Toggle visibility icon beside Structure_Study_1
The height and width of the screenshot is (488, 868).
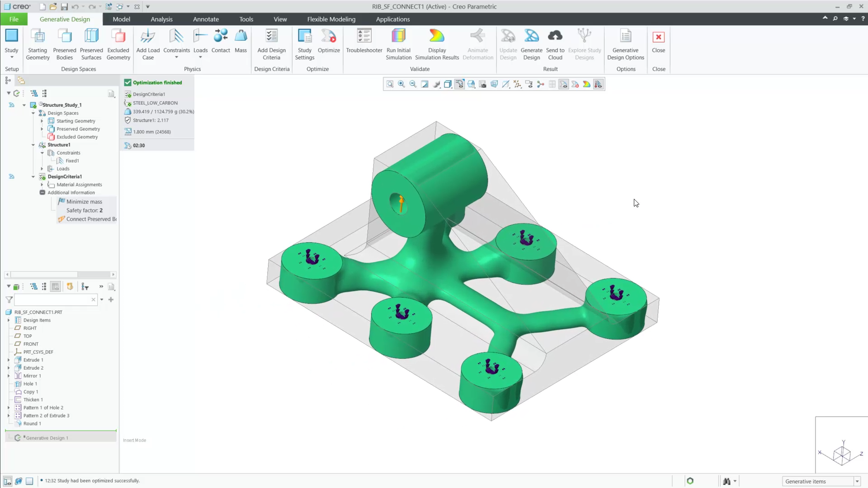pos(12,105)
